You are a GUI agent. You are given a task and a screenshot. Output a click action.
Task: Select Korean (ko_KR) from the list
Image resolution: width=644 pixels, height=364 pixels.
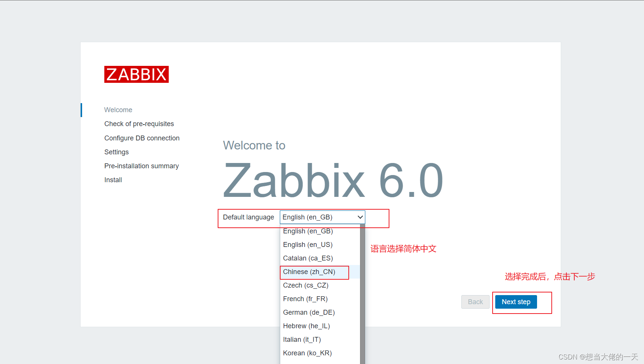320,353
